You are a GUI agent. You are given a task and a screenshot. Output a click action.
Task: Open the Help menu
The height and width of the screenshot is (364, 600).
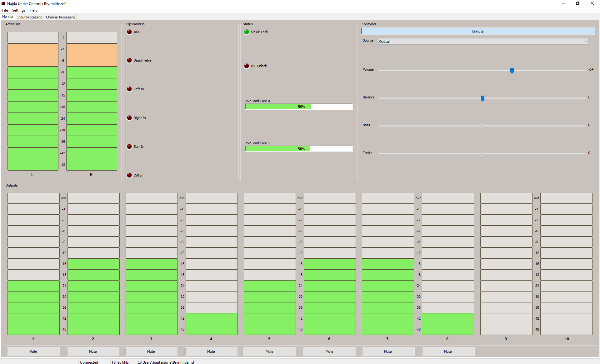pyautogui.click(x=33, y=10)
